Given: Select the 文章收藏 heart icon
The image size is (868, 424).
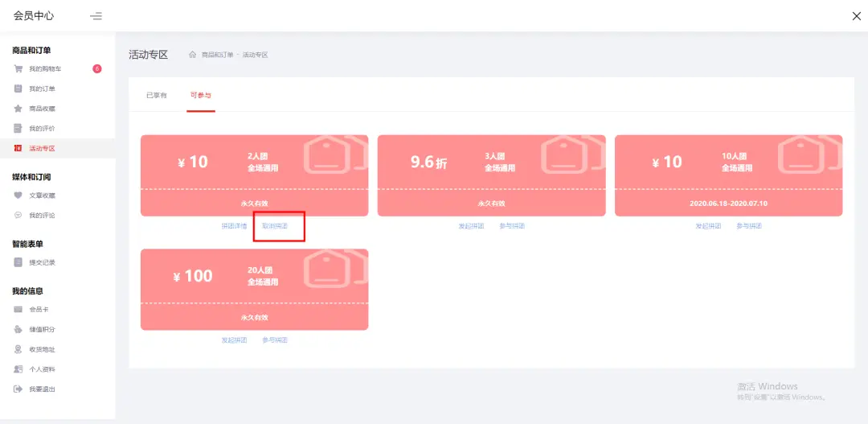Looking at the screenshot, I should pyautogui.click(x=18, y=196).
